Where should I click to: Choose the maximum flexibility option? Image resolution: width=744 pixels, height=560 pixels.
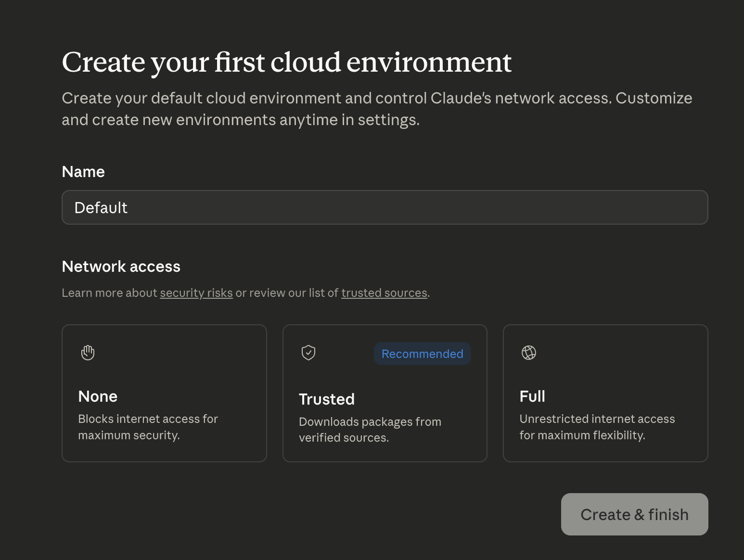pyautogui.click(x=605, y=393)
